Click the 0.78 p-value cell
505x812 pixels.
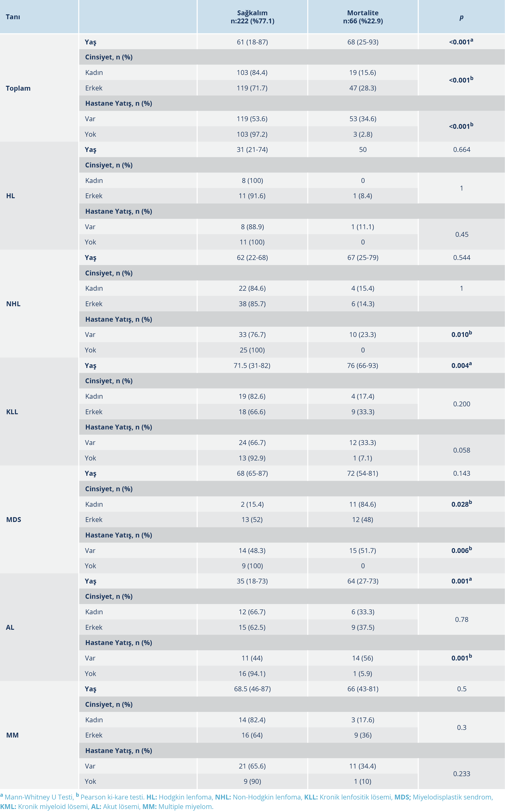pyautogui.click(x=462, y=619)
